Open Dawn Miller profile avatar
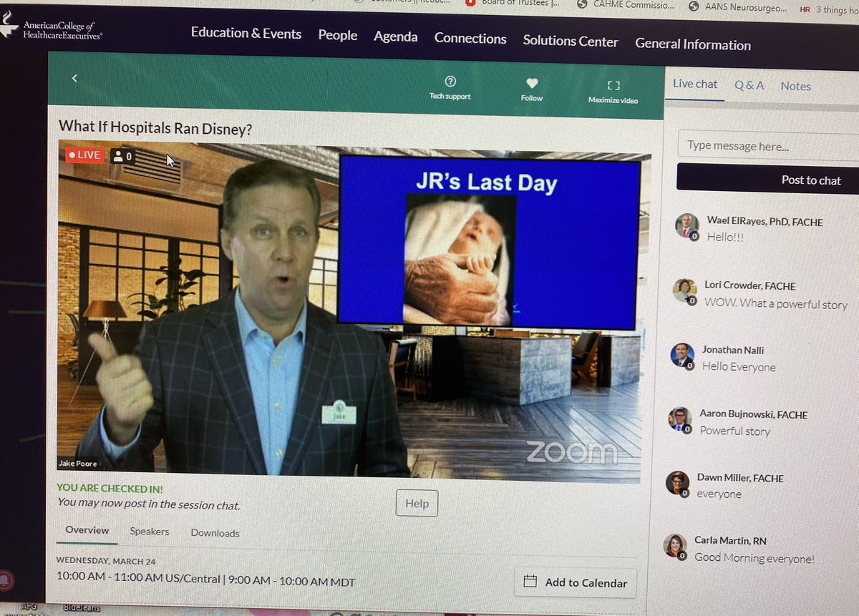This screenshot has width=859, height=616. (x=677, y=483)
